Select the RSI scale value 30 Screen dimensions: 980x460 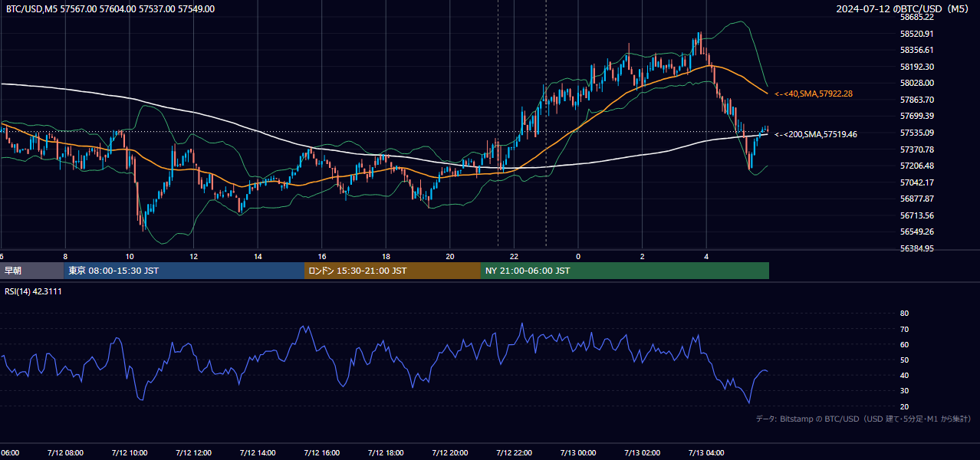pos(904,391)
